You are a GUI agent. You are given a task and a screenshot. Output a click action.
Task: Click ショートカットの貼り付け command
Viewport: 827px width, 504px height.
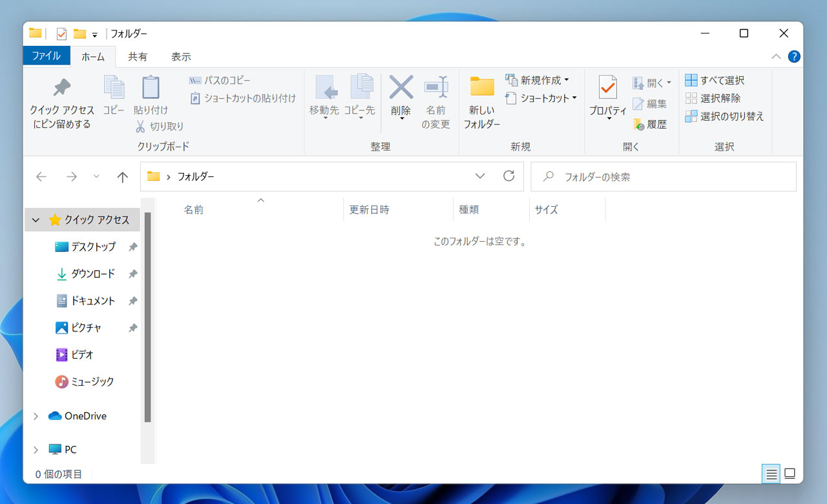pyautogui.click(x=242, y=98)
